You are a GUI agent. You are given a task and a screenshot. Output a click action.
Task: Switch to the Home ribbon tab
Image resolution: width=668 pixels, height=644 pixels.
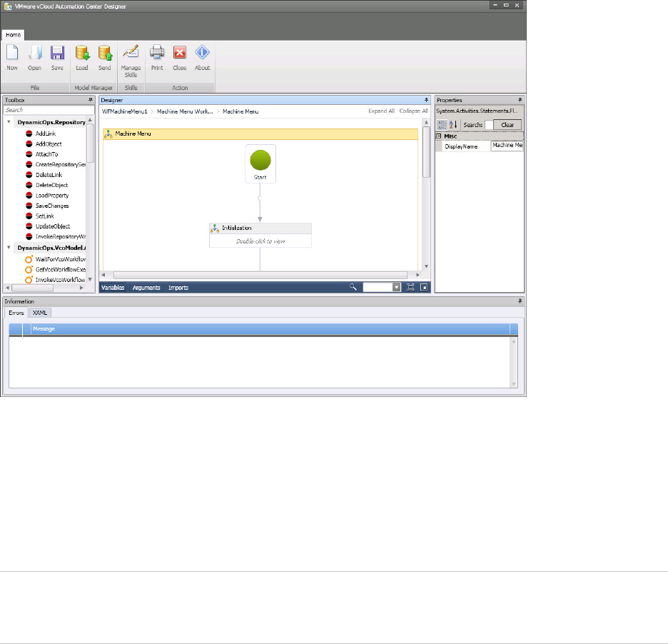[x=14, y=35]
